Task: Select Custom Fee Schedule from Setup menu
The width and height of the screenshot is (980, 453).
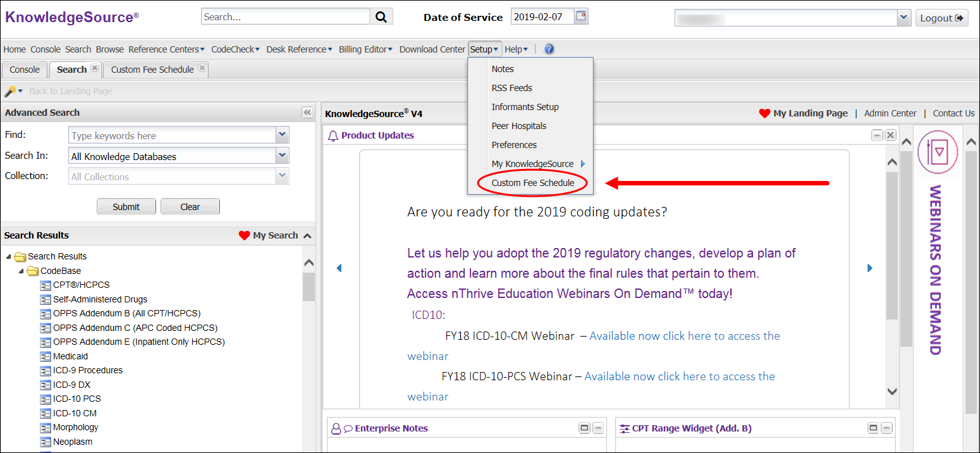Action: click(x=532, y=183)
